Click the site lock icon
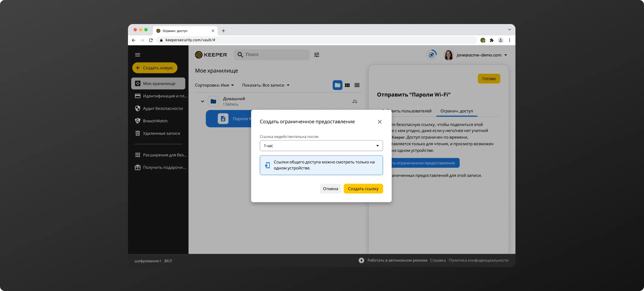This screenshot has width=644, height=291. 161,40
